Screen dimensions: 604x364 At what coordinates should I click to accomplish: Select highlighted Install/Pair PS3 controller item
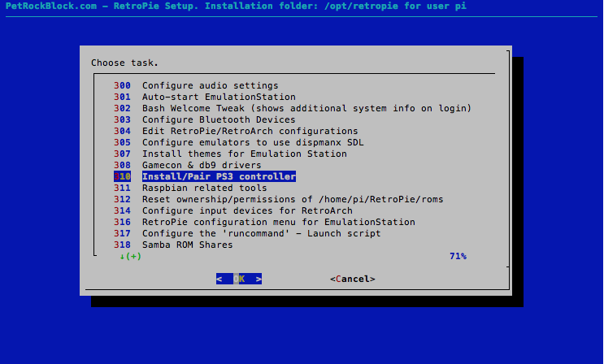click(x=219, y=176)
